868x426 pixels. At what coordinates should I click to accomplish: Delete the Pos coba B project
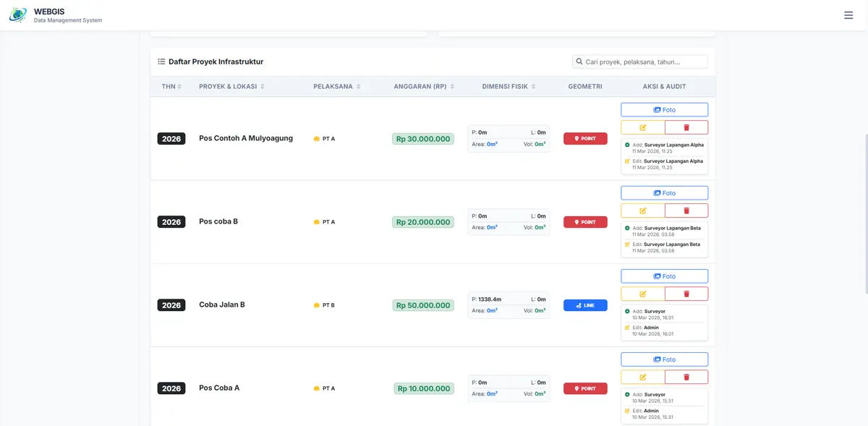686,210
